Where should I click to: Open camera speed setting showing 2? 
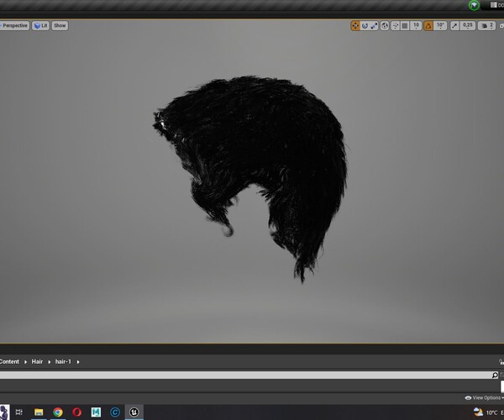pos(486,26)
